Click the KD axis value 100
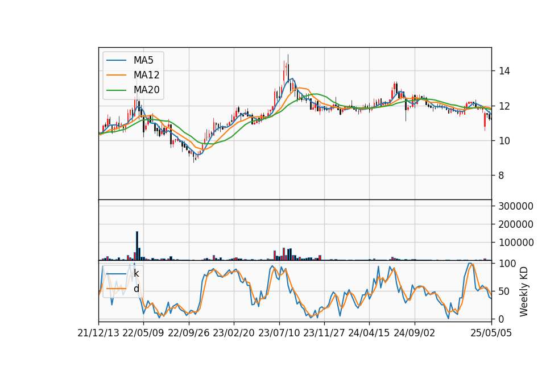Screen dimensions: 546x392 [x=507, y=264]
